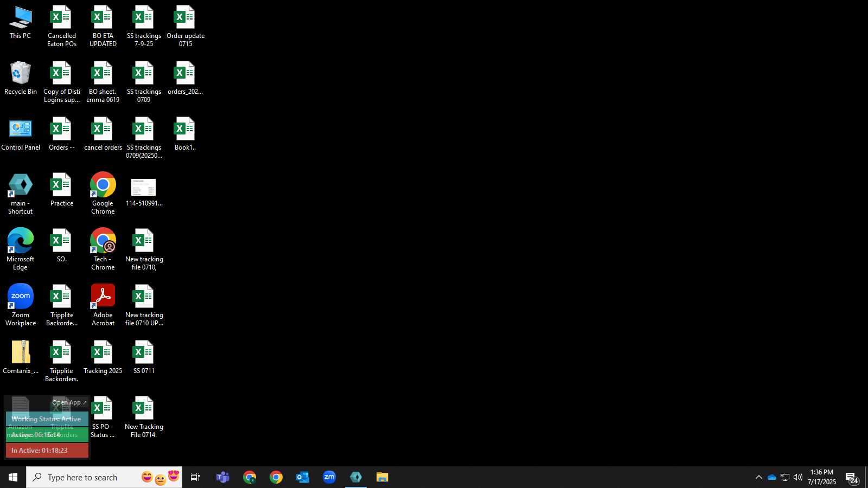Select the SS trackings 0709(20250... file
This screenshot has height=488, width=868.
click(144, 138)
